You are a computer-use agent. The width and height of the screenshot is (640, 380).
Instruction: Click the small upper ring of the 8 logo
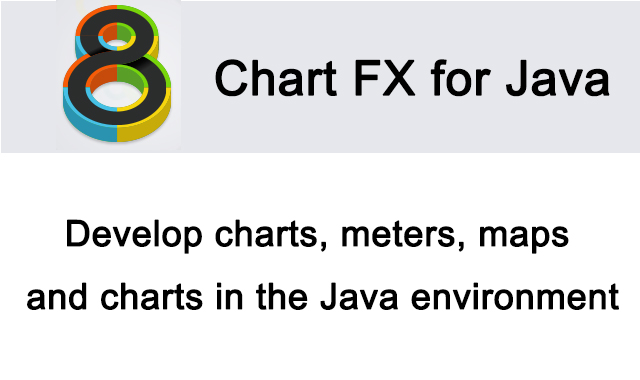click(117, 33)
